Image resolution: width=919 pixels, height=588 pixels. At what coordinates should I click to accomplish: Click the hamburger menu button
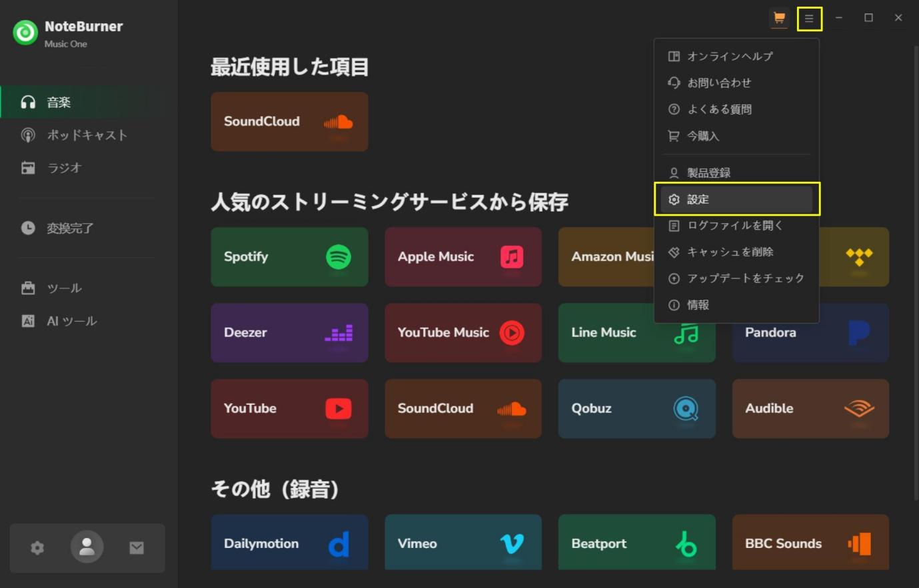tap(809, 19)
